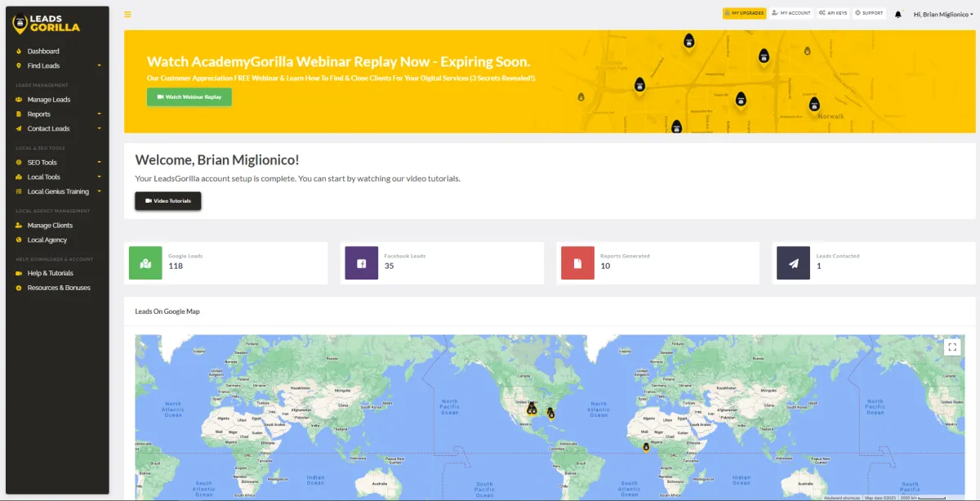
Task: Toggle the sidebar hamburger menu
Action: (127, 14)
